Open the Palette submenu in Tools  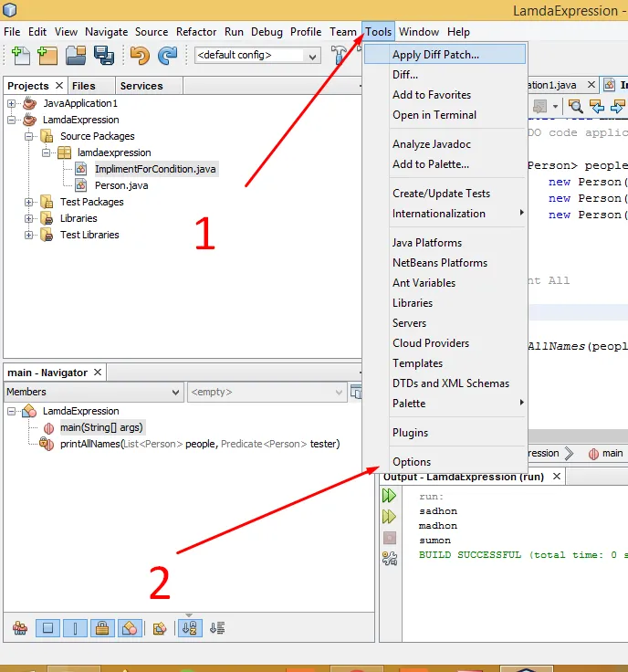445,404
